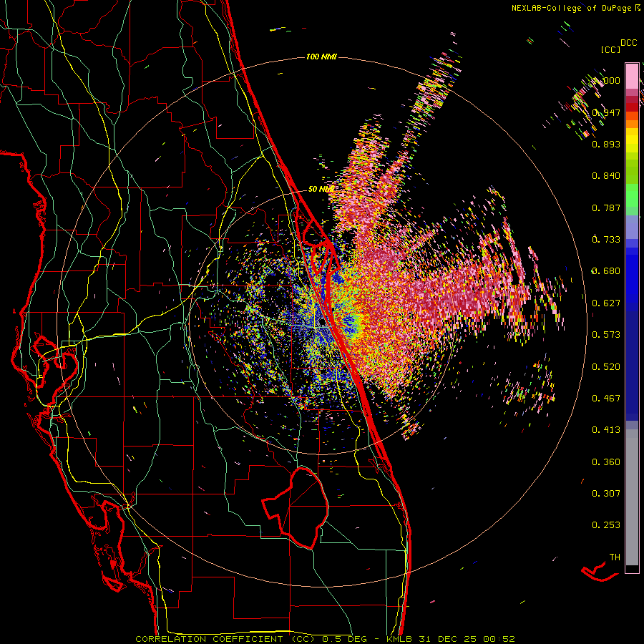This screenshot has width=644, height=644.
Task: Pick the bright green band on the color bar
Action: coord(632,195)
